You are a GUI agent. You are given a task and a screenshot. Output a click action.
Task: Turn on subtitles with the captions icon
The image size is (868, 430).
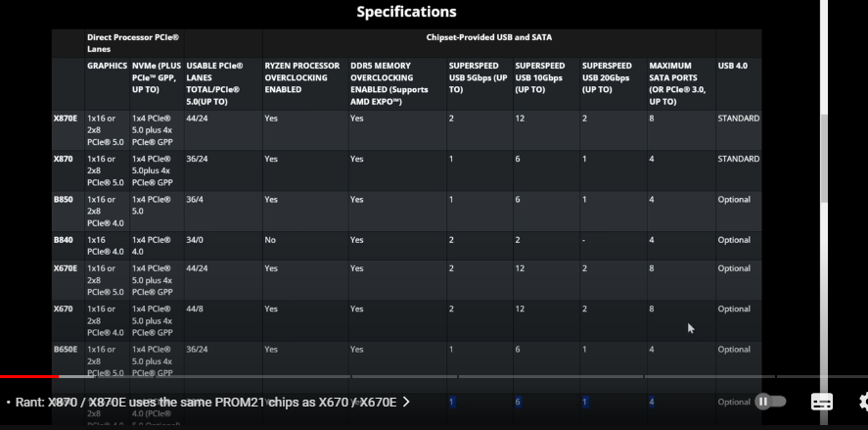(x=822, y=402)
